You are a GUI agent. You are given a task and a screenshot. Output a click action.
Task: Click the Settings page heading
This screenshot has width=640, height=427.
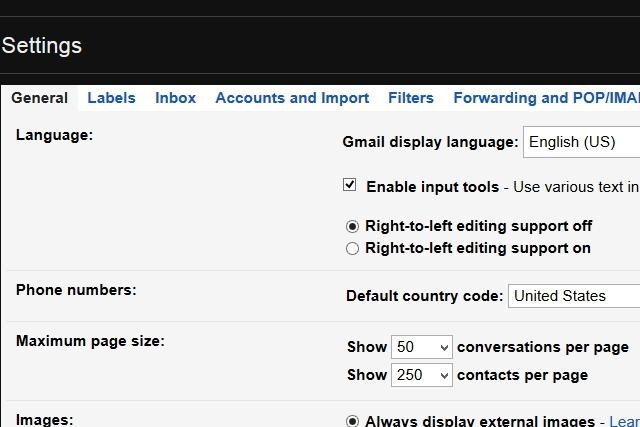[x=42, y=46]
